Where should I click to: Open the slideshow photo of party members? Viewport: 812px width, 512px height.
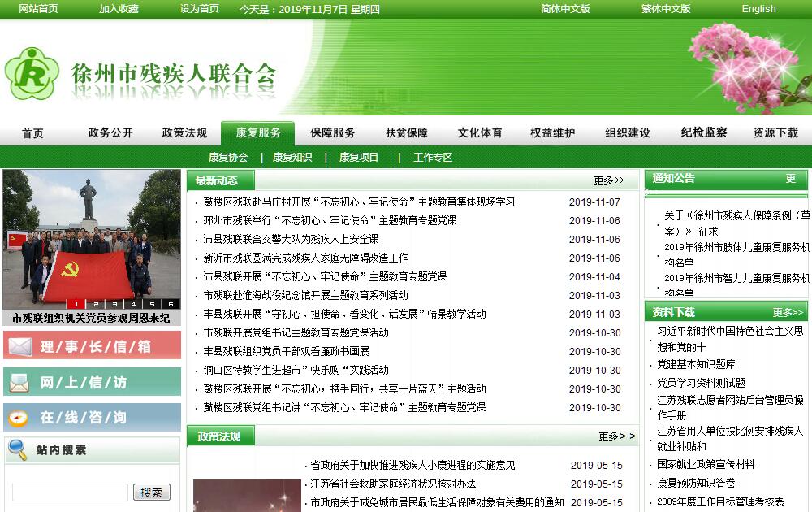pos(91,236)
